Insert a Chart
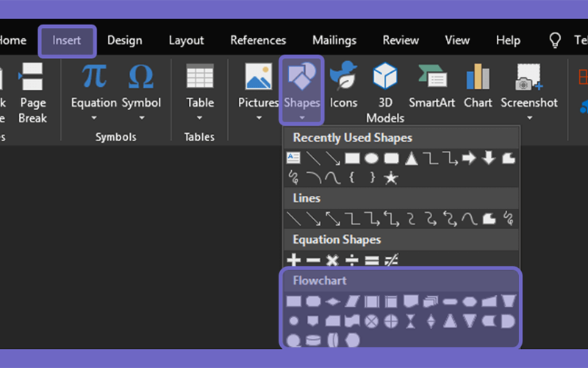The width and height of the screenshot is (588, 368). (477, 85)
